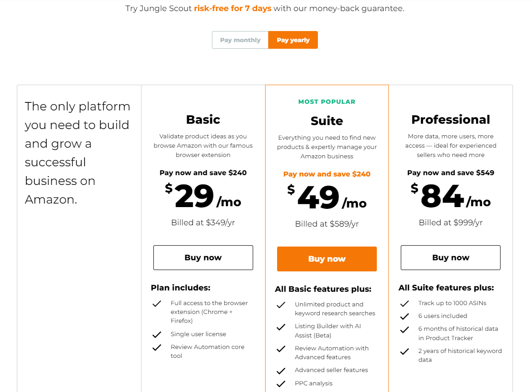Buy the Basic plan now
Viewport: 532px width, 392px height.
203,258
